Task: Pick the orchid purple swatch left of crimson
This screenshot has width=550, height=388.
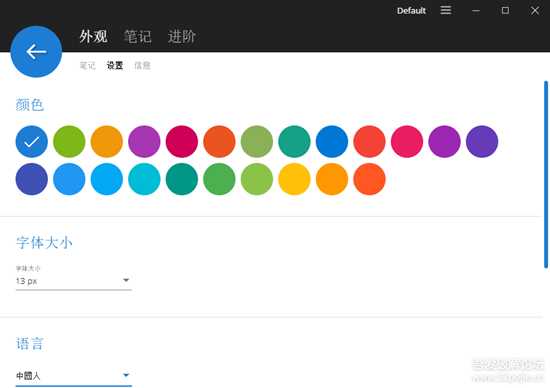Action: (144, 141)
